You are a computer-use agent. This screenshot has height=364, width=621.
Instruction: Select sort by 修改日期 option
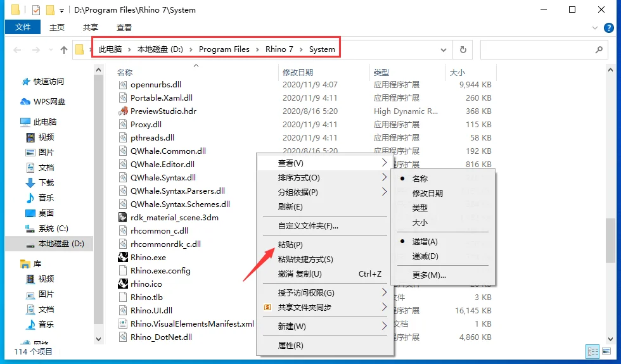tap(427, 193)
